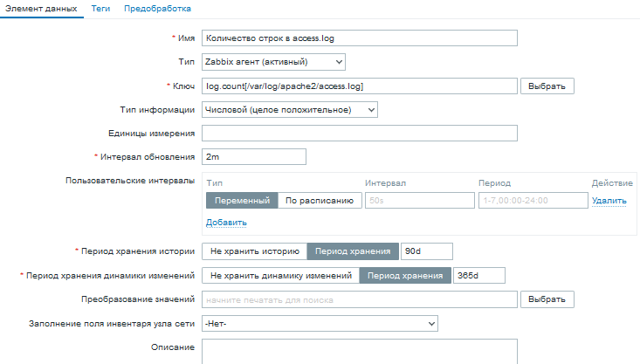Click the Имя input field
The width and height of the screenshot is (640, 364).
pyautogui.click(x=359, y=38)
